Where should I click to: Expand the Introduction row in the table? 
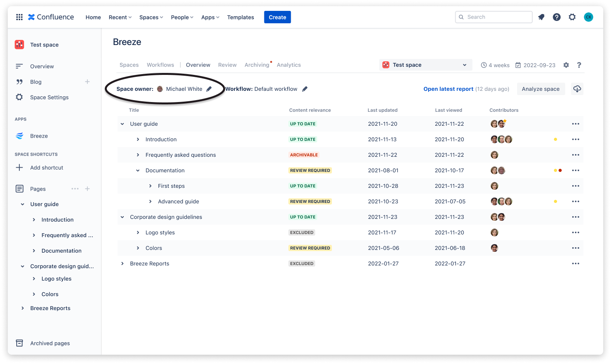point(138,139)
